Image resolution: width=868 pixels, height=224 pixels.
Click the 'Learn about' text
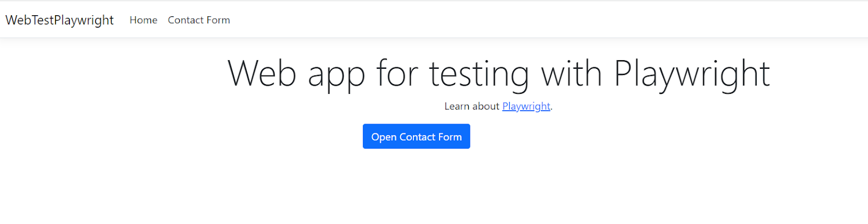point(471,106)
